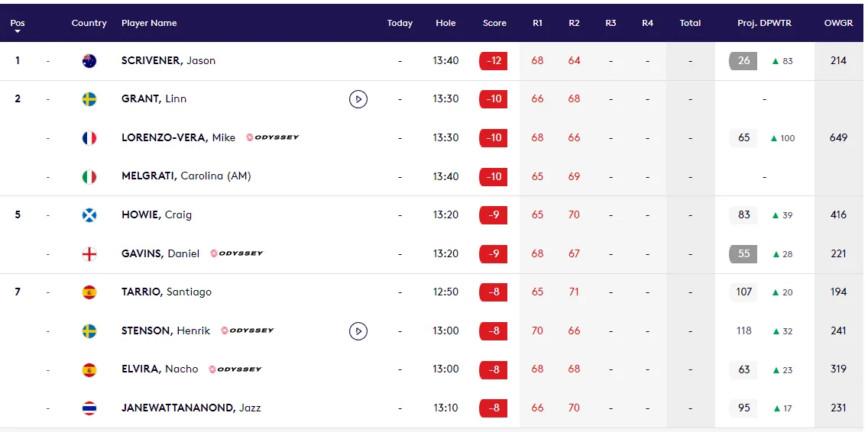Click the R3 column header
The image size is (868, 432).
611,23
